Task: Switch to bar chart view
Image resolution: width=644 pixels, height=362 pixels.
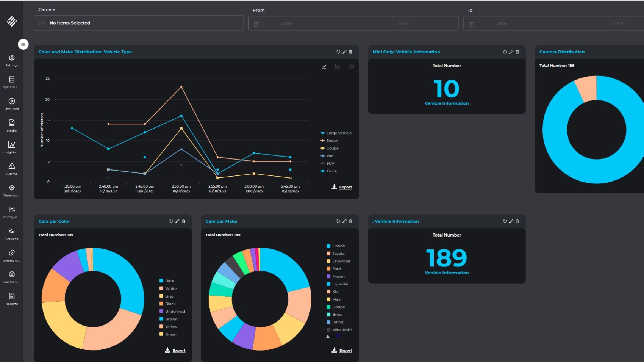Action: tap(337, 66)
